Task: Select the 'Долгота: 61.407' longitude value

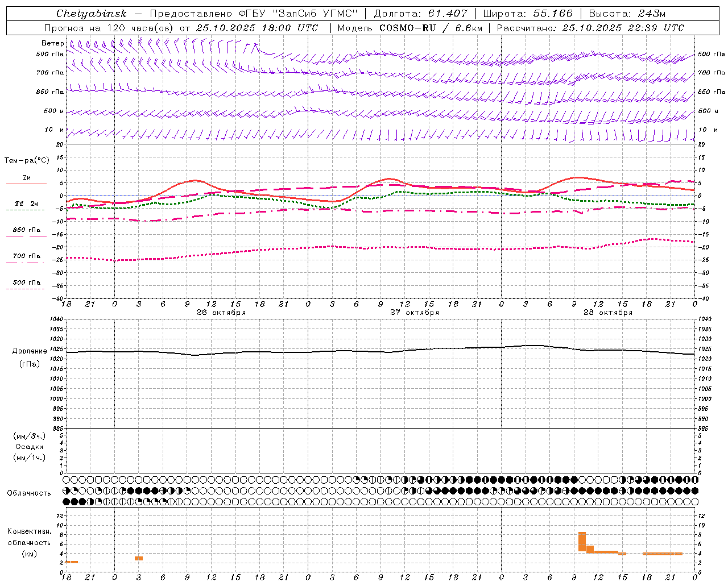Action: (420, 14)
